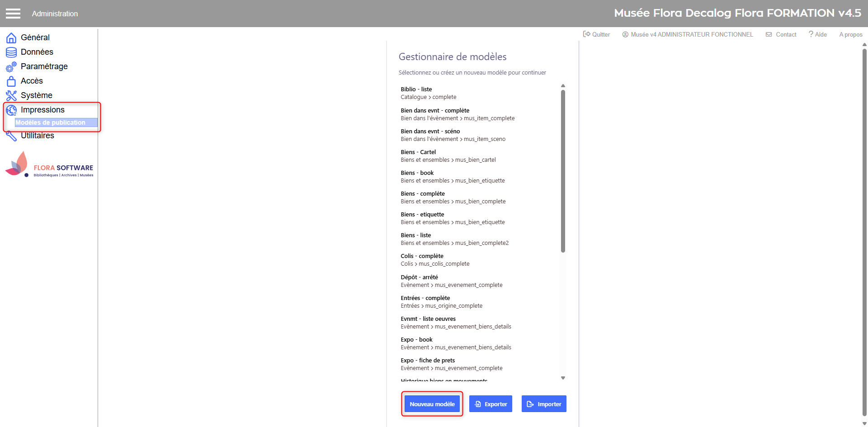Image resolution: width=868 pixels, height=427 pixels.
Task: Click the Accès lock icon
Action: (11, 81)
